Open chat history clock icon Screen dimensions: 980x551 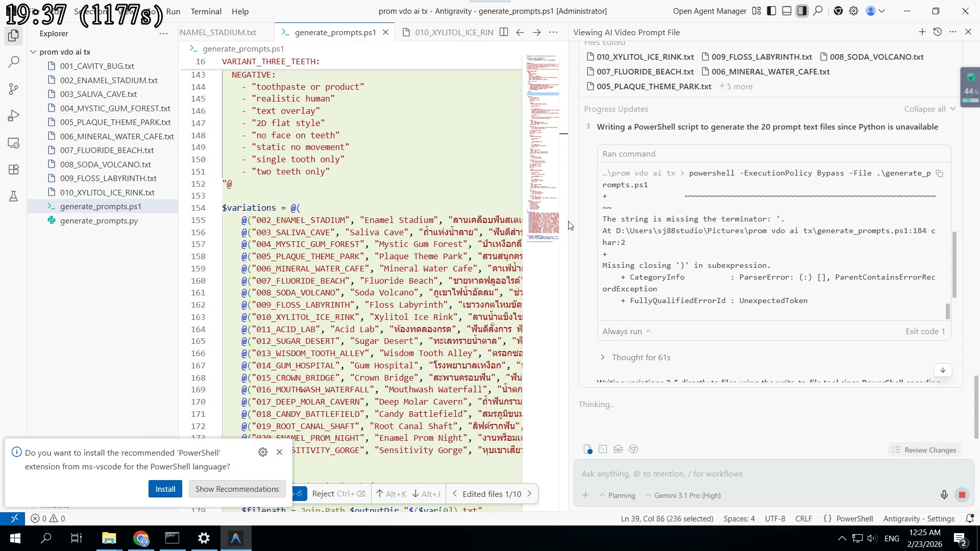(x=937, y=32)
